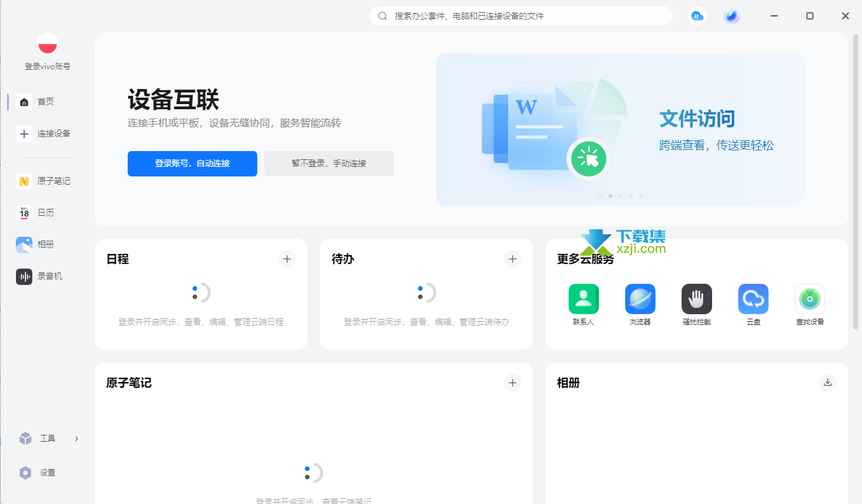Open 骚扰拦截 cloud service
The image size is (862, 504).
click(x=697, y=305)
